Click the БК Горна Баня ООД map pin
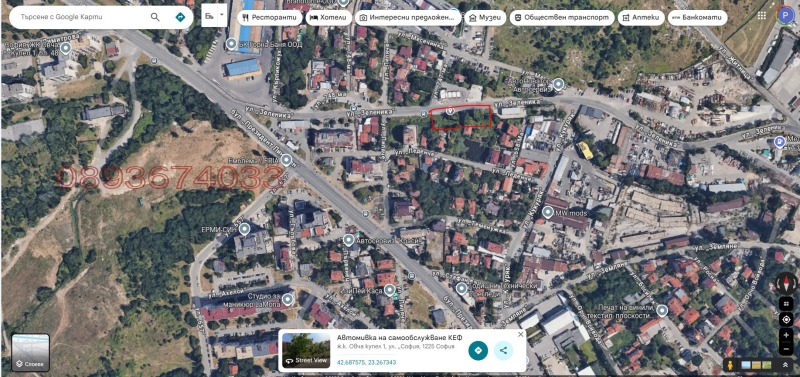Screen dimensions: 800x377 (x=231, y=44)
